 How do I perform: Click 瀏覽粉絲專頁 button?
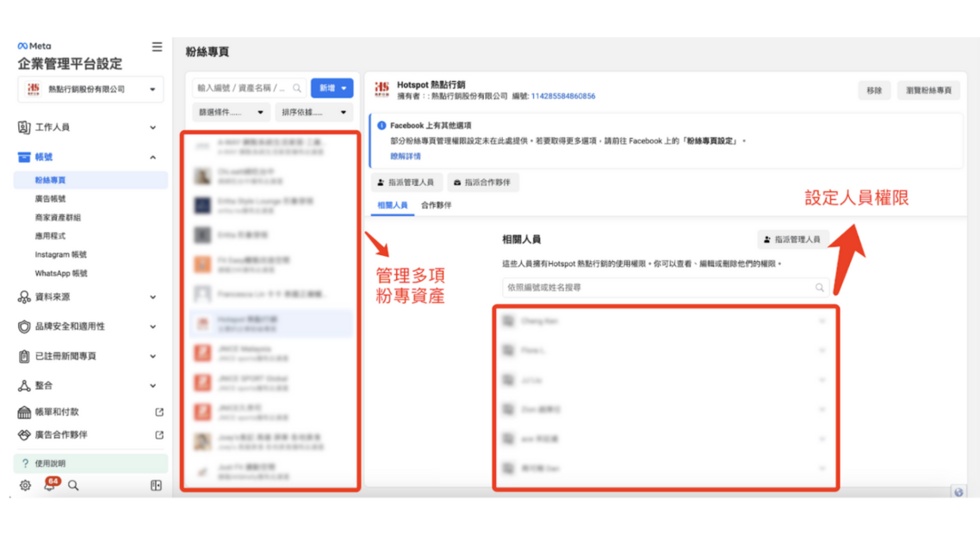coord(928,90)
